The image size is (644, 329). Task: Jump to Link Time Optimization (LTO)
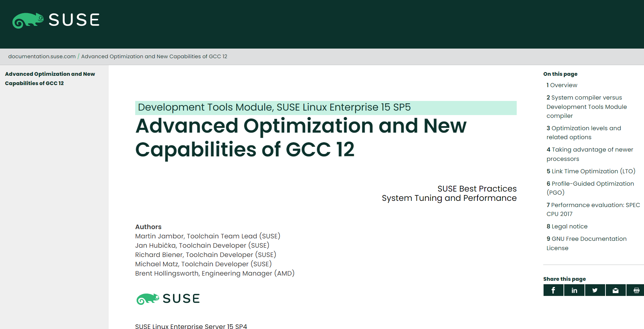[x=591, y=171]
